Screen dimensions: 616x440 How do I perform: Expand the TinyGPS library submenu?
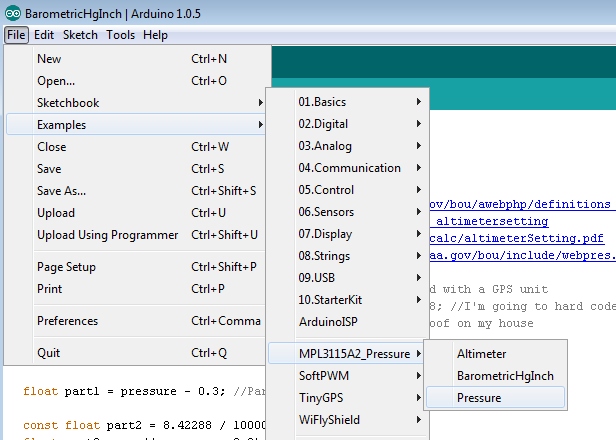tap(348, 398)
